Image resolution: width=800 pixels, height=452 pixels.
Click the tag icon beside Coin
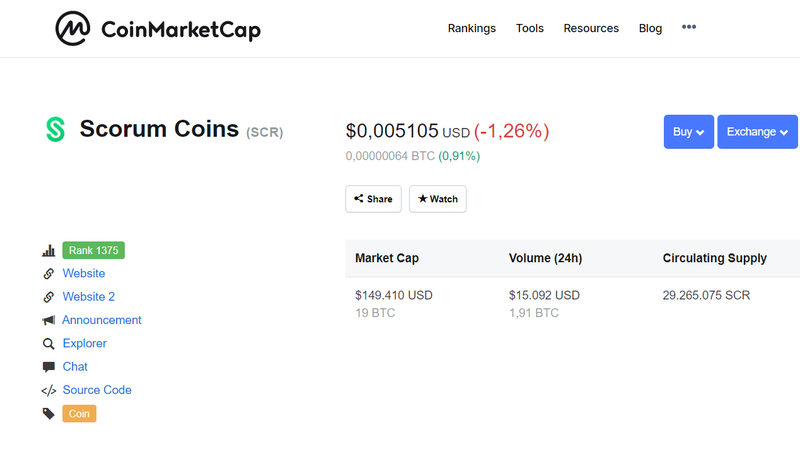tap(48, 414)
